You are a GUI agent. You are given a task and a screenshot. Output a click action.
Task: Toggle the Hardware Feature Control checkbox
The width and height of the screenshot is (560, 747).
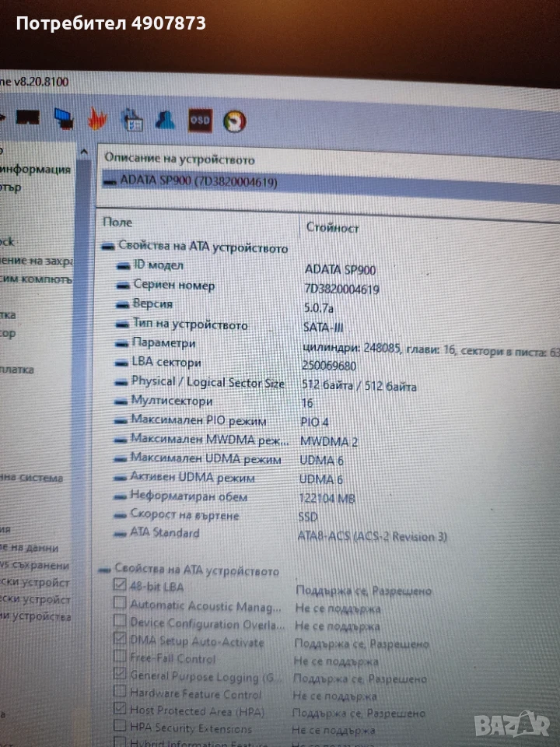120,691
